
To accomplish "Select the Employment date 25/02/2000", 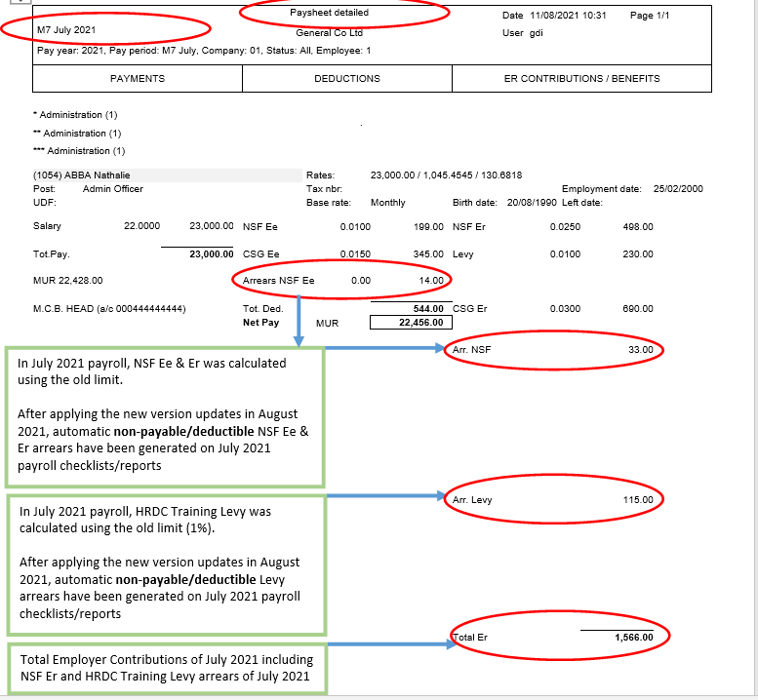I will pos(678,189).
